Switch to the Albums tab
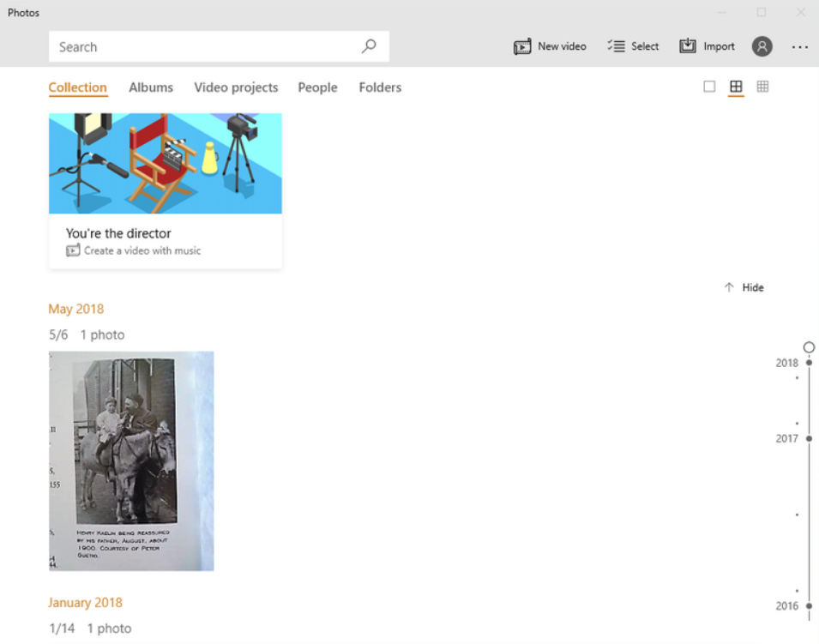819x644 pixels. pyautogui.click(x=151, y=87)
